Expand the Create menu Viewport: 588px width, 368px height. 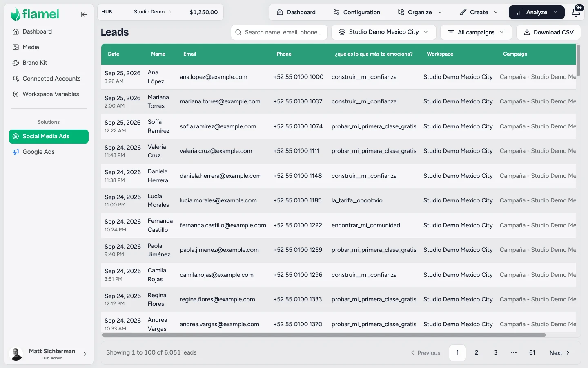pyautogui.click(x=479, y=12)
